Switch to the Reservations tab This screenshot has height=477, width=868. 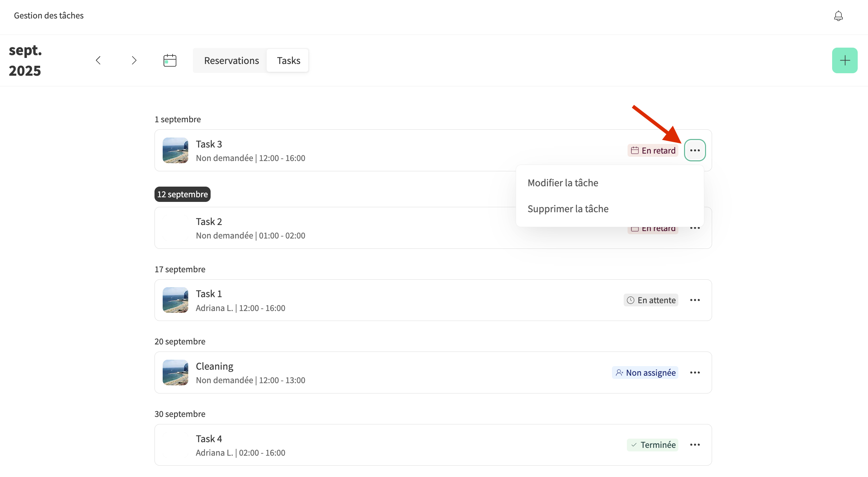[x=231, y=61]
